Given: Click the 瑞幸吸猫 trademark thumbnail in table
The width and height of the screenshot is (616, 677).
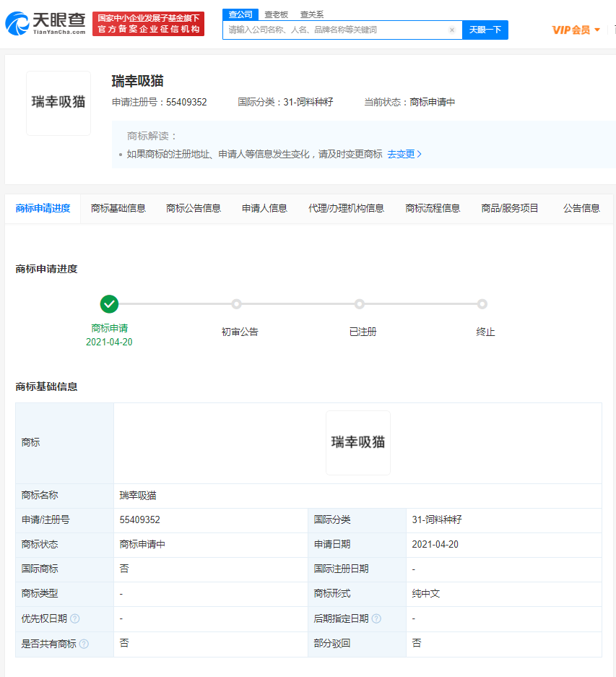Looking at the screenshot, I should pyautogui.click(x=358, y=443).
